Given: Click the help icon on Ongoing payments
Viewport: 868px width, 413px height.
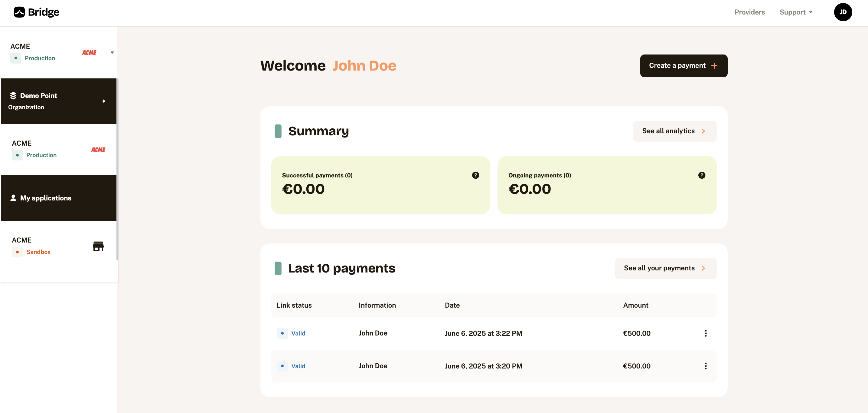Looking at the screenshot, I should [702, 175].
